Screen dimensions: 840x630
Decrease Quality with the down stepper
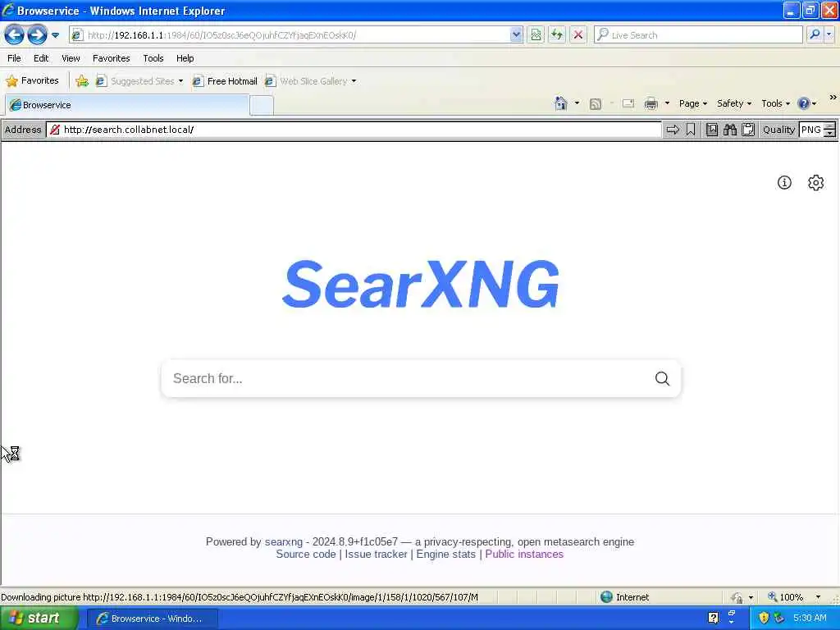829,134
